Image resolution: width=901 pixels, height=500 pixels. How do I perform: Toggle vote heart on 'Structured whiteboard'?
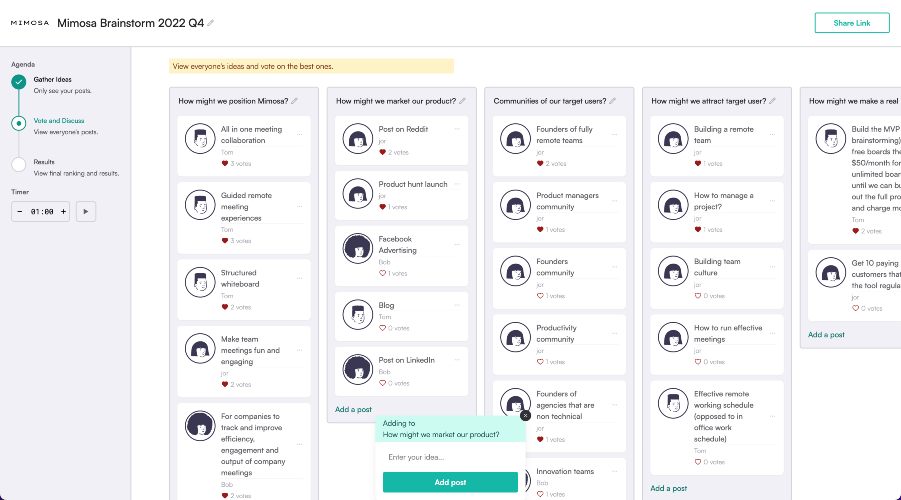point(225,307)
